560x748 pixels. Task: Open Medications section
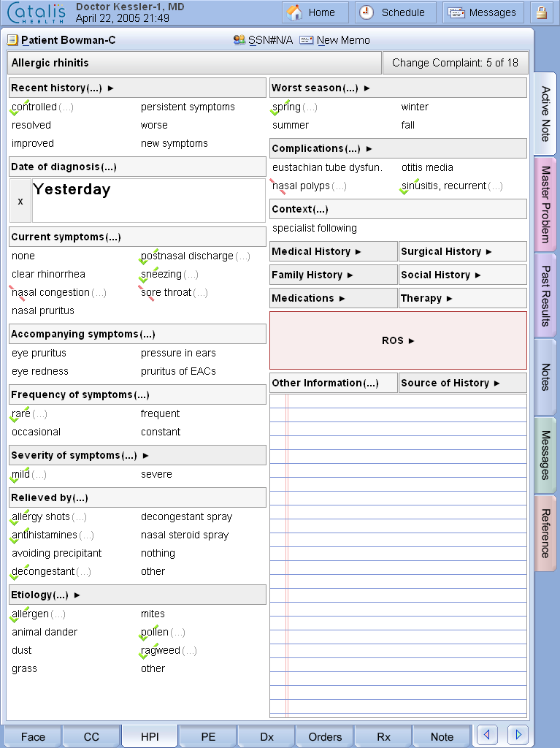[334, 298]
